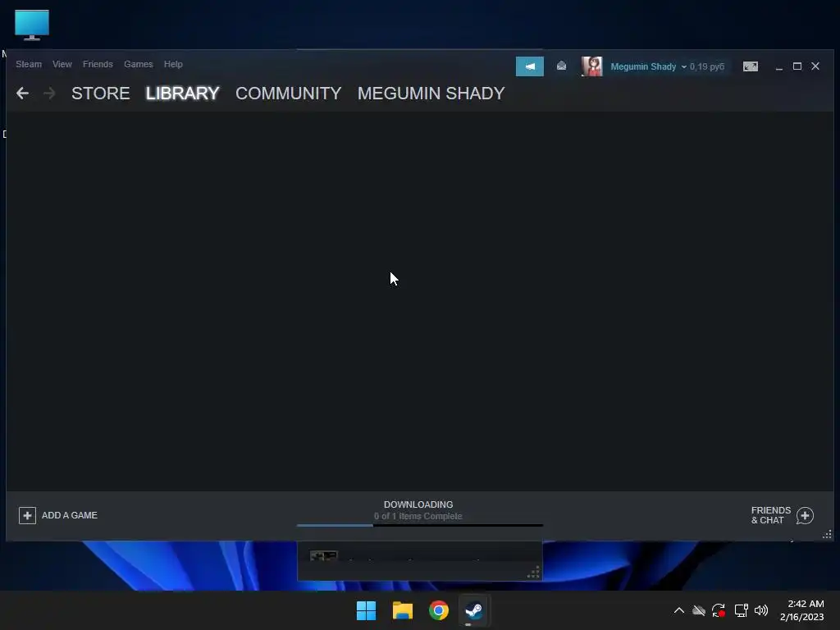Open the clock showing 2:42 AM
Screen dimensions: 840x630
point(802,610)
